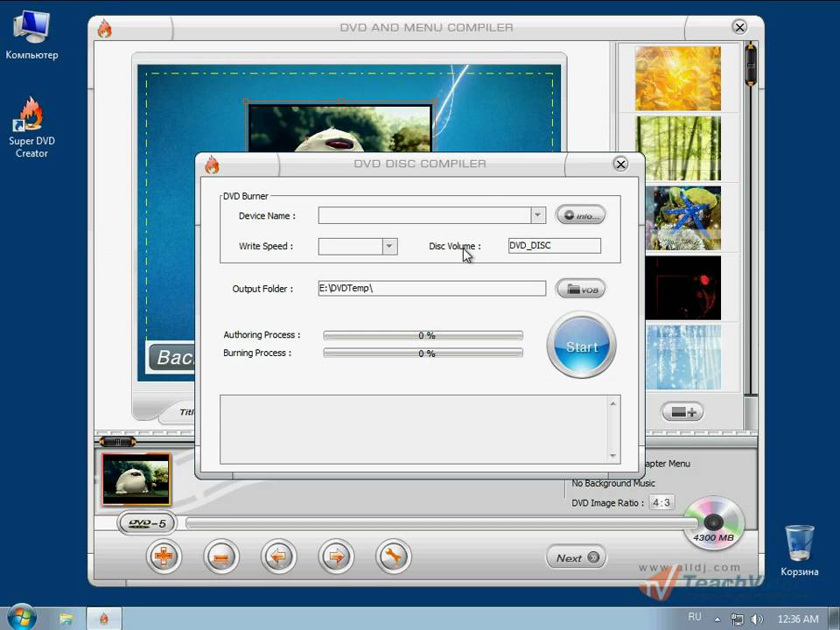840x630 pixels.
Task: Click the 4:3 DVD Image Ratio value
Action: [661, 502]
